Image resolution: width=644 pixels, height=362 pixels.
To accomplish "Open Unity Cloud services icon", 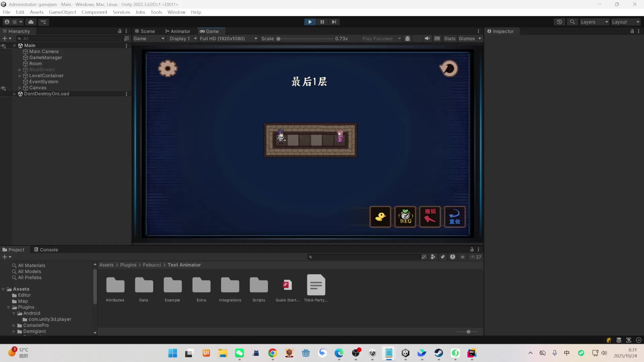I will click(31, 22).
